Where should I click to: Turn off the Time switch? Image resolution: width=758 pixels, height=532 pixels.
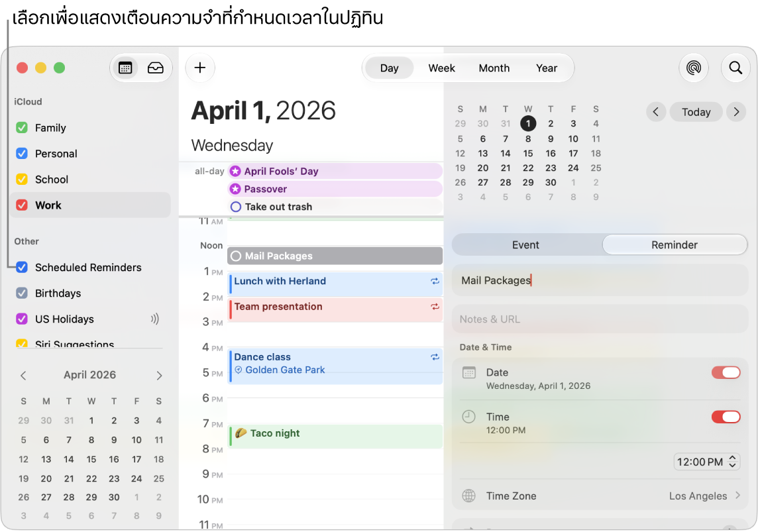point(726,417)
